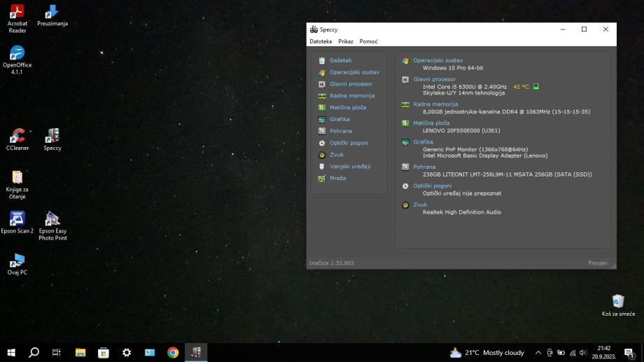Image resolution: width=644 pixels, height=362 pixels.
Task: Open Radna memorija in the sidebar
Action: [x=351, y=96]
